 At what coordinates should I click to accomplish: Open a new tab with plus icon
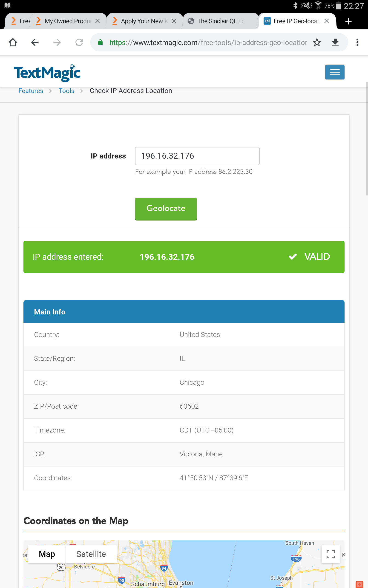point(348,21)
